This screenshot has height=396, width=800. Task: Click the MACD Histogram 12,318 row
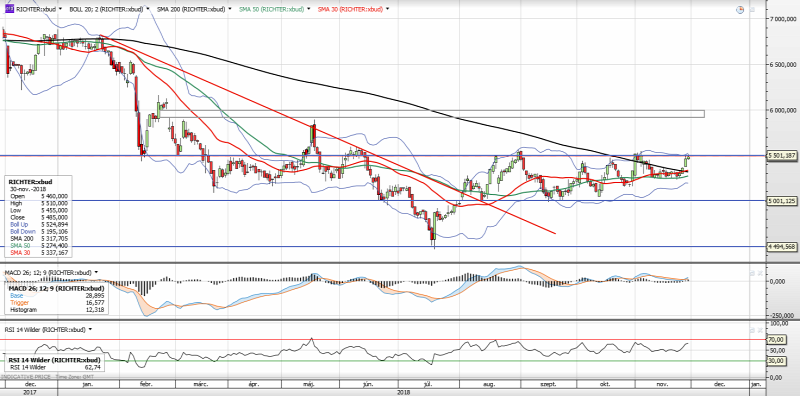click(x=57, y=310)
